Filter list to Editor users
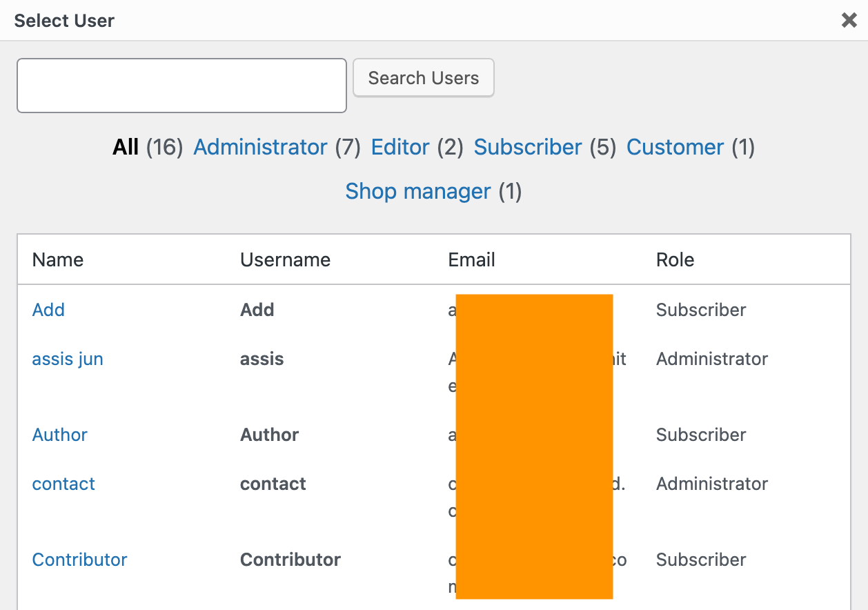The image size is (868, 610). pos(400,147)
